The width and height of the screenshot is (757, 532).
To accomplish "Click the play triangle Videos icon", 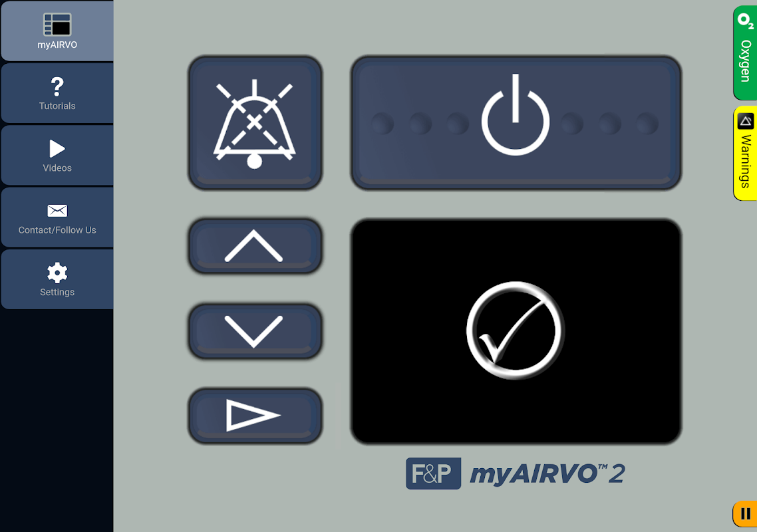I will click(57, 148).
